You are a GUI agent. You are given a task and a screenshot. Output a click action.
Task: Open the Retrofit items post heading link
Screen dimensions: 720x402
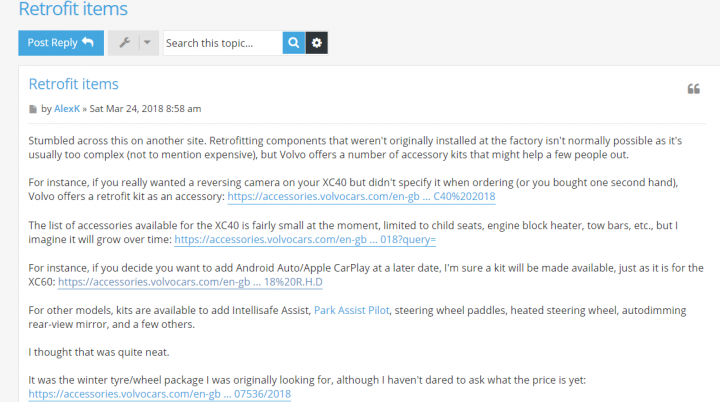point(73,84)
